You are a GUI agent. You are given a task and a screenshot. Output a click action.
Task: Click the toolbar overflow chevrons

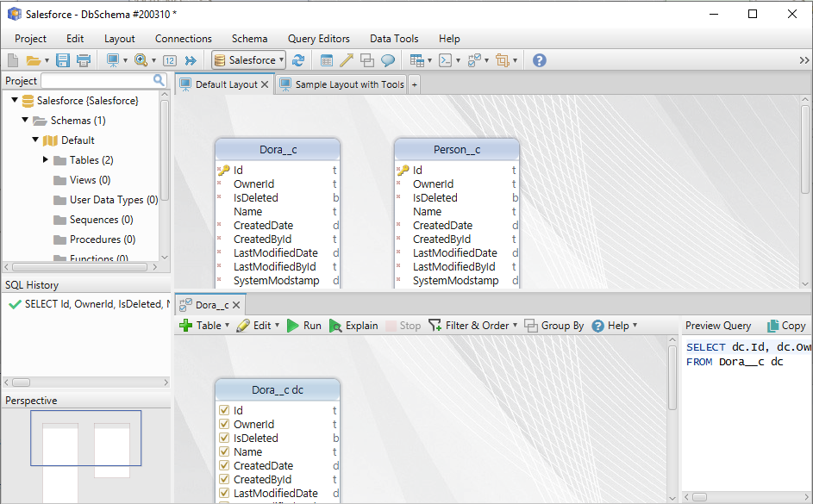click(804, 60)
